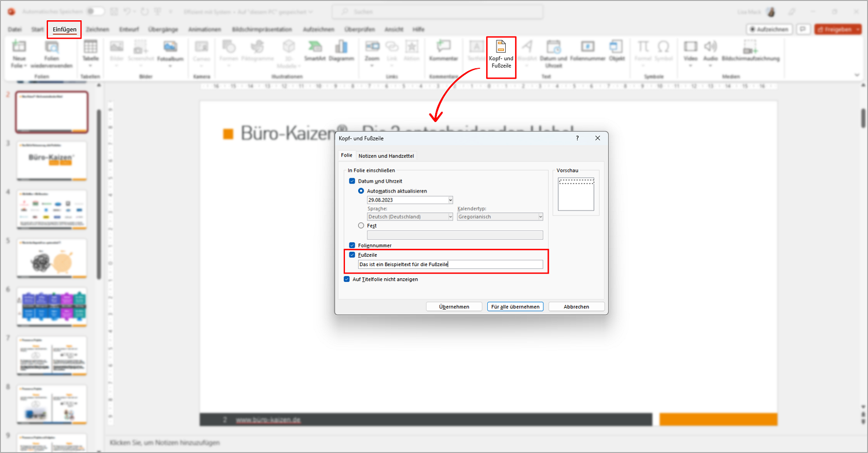868x453 pixels.
Task: Click the Video media icon
Action: [x=690, y=51]
